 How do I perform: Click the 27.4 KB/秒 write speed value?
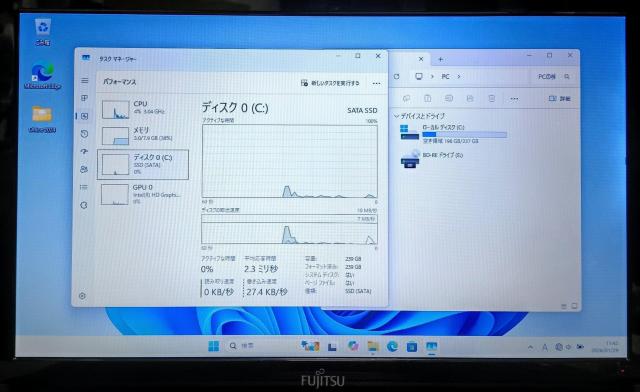(x=267, y=292)
